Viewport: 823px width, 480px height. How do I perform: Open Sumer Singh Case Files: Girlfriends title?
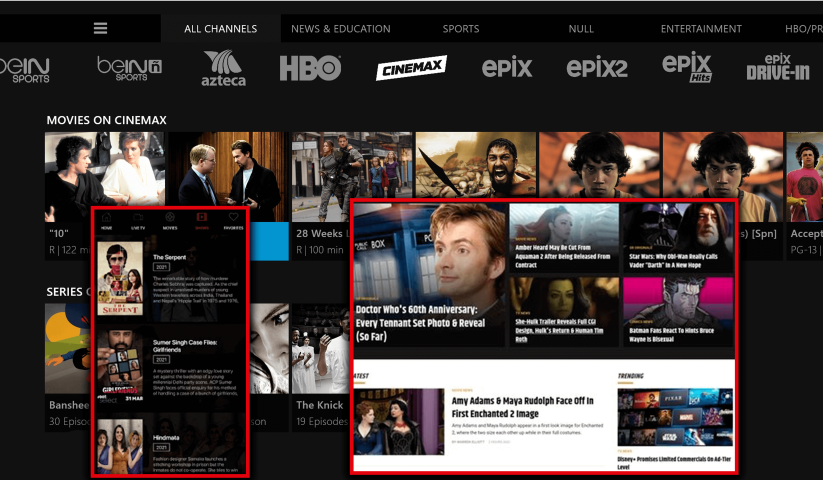click(185, 346)
